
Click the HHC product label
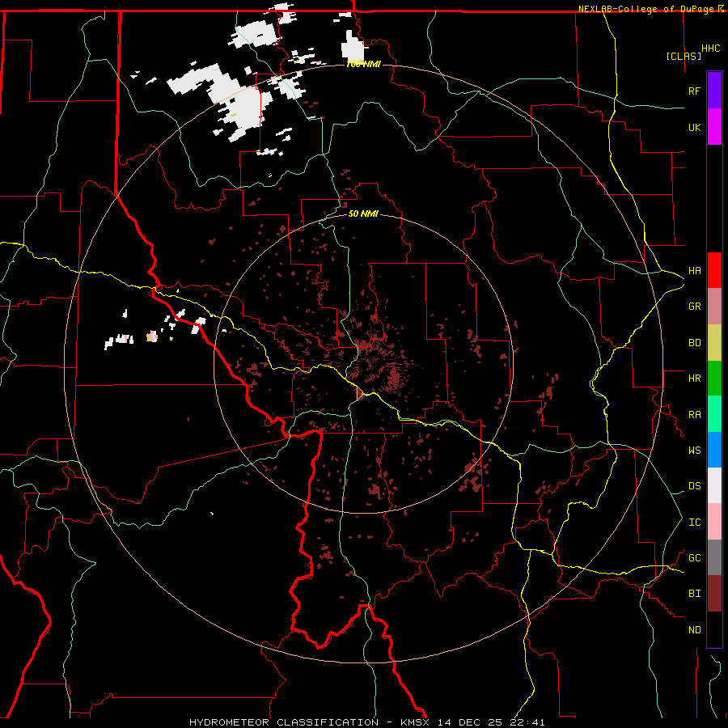[710, 49]
